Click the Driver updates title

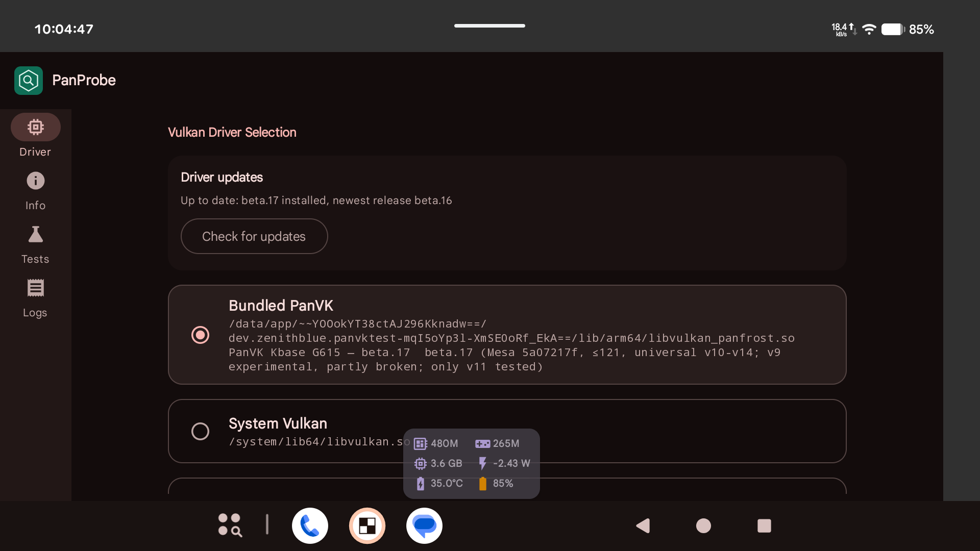pos(222,177)
